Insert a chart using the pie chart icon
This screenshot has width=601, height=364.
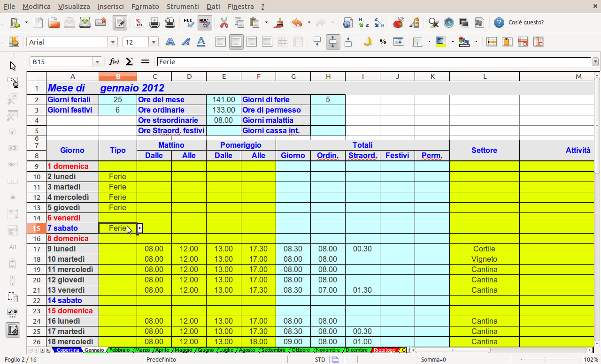point(399,23)
